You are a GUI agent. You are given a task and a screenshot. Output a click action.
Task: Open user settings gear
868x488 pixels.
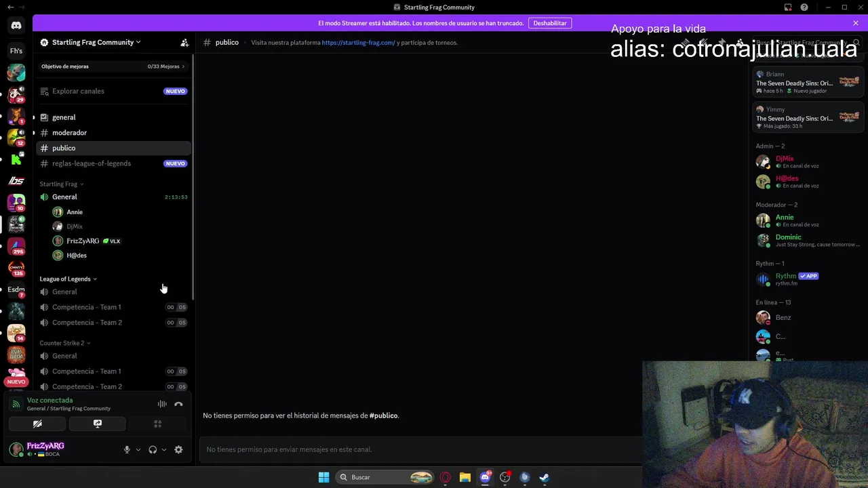(x=178, y=449)
